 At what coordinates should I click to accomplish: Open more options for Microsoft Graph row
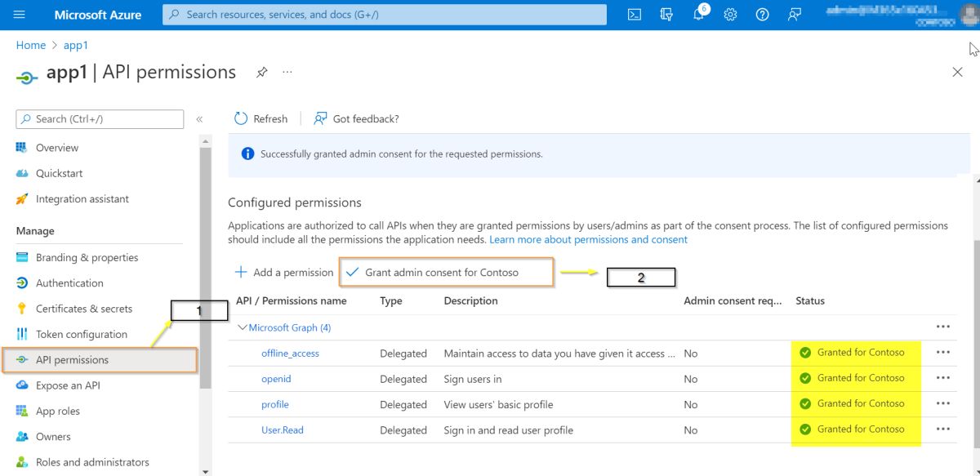point(943,327)
